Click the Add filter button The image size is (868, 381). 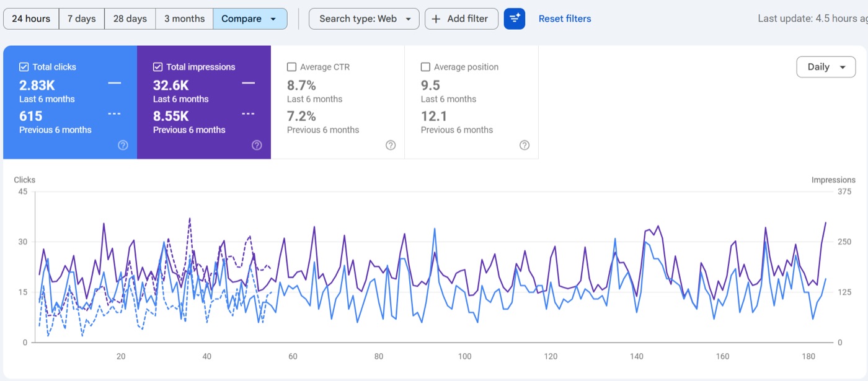click(x=461, y=19)
